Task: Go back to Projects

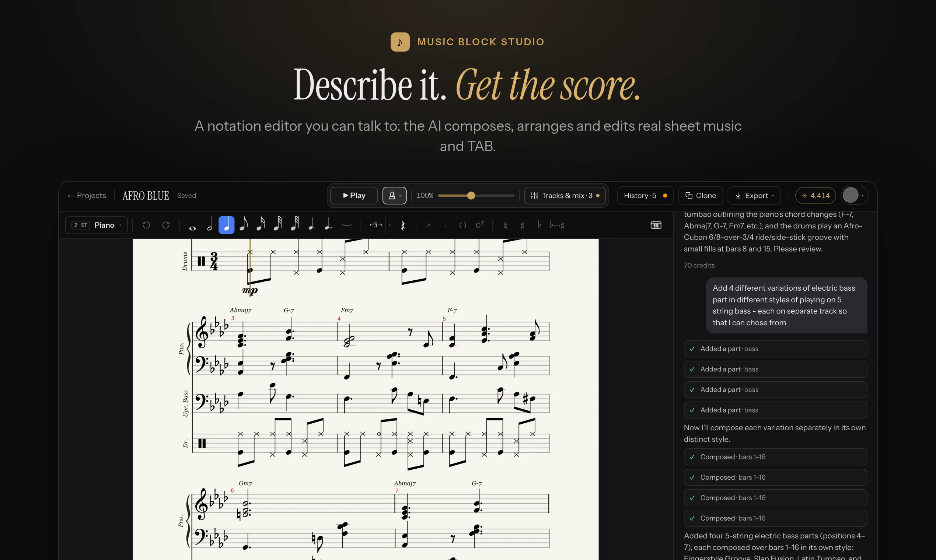Action: tap(87, 196)
